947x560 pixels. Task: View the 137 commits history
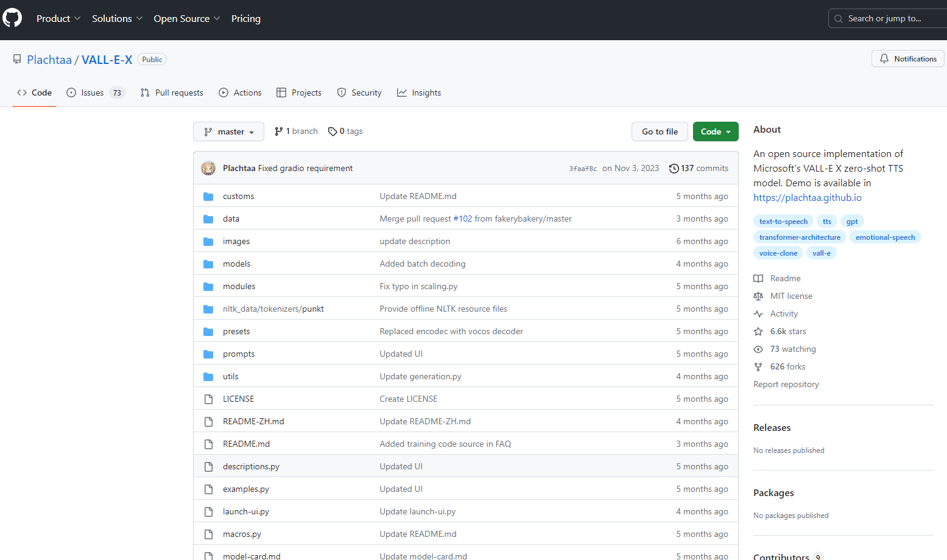coord(699,168)
